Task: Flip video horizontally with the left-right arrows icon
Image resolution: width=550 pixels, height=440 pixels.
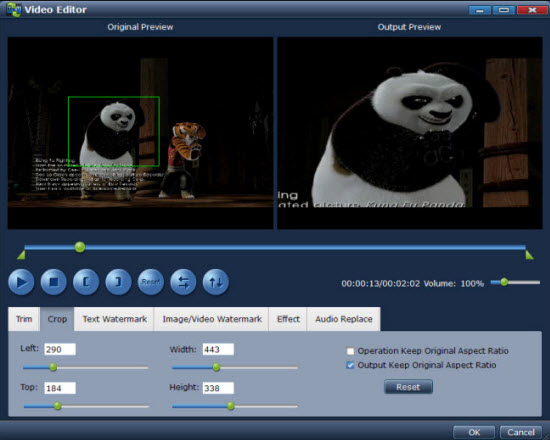Action: coord(183,282)
